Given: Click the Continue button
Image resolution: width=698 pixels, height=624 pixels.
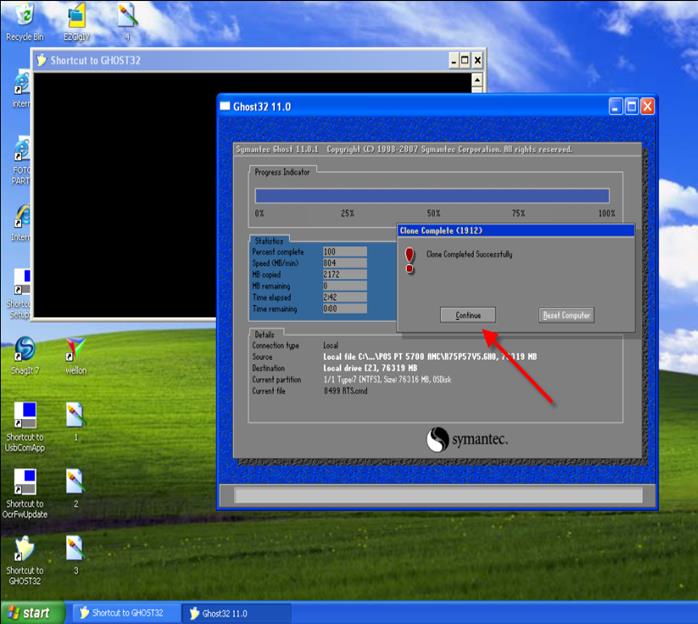Looking at the screenshot, I should 468,315.
